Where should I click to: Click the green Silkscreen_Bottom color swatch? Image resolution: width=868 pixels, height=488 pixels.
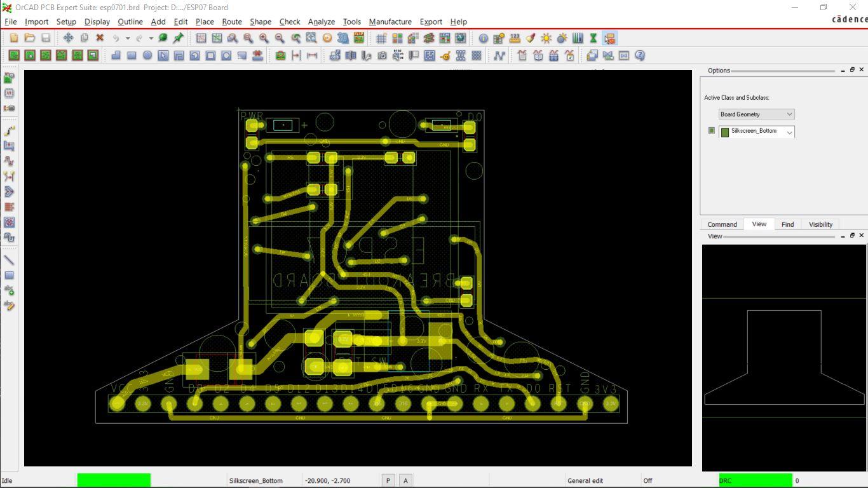pos(724,132)
